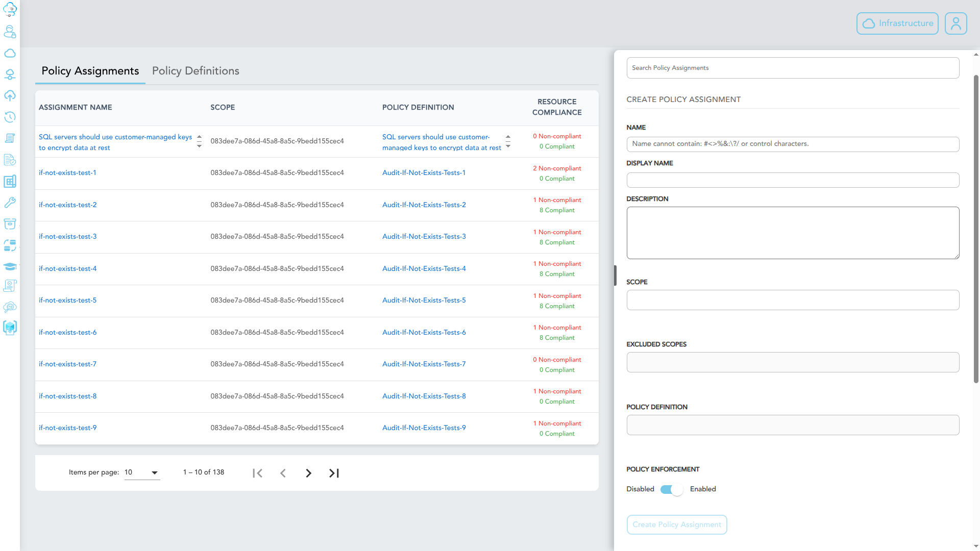Select the Policy Assignments tab
The image size is (980, 551).
[x=90, y=71]
